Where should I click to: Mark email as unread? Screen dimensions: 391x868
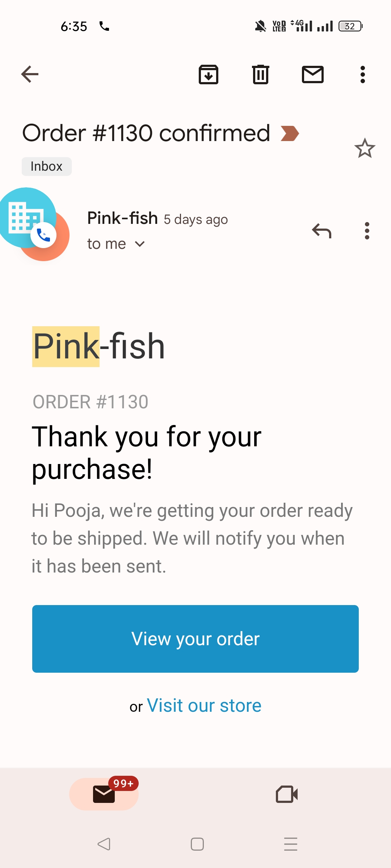pos(313,75)
